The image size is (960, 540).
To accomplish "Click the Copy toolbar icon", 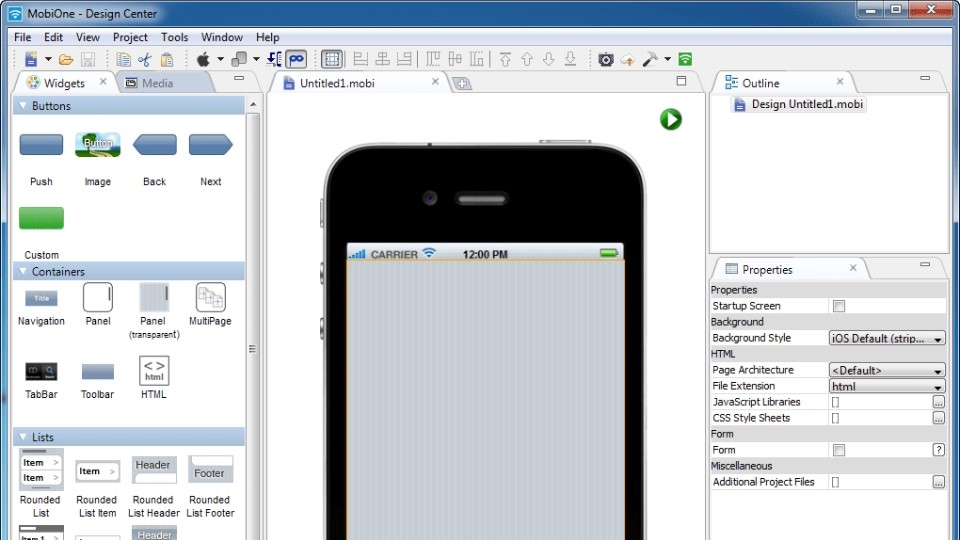I will pos(123,59).
